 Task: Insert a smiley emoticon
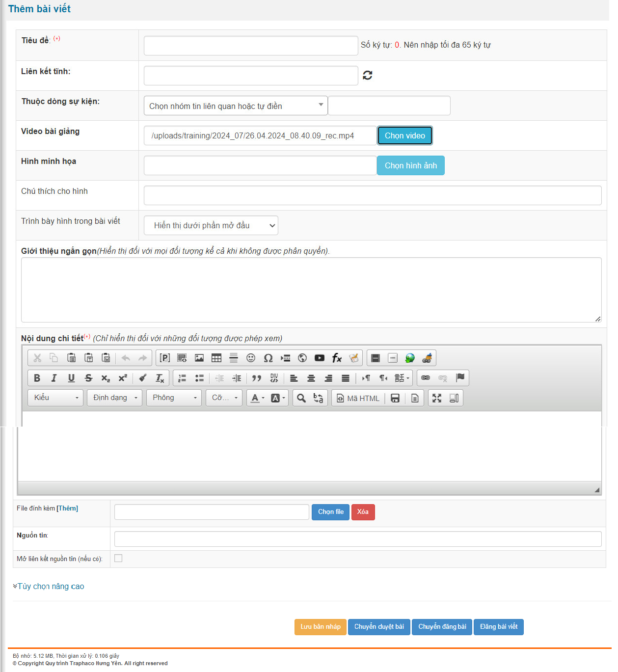click(251, 358)
